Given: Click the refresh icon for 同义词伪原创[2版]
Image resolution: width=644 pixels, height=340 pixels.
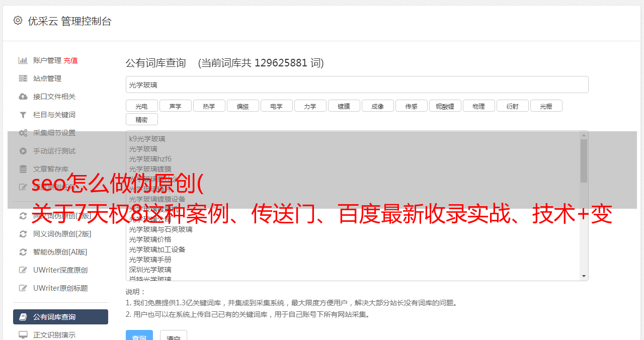Looking at the screenshot, I should tap(23, 234).
